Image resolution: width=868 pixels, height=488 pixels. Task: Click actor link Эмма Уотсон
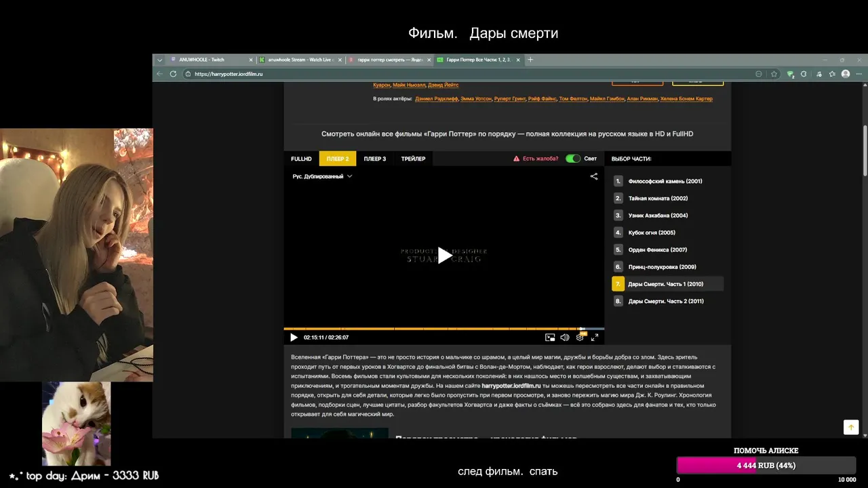point(476,99)
